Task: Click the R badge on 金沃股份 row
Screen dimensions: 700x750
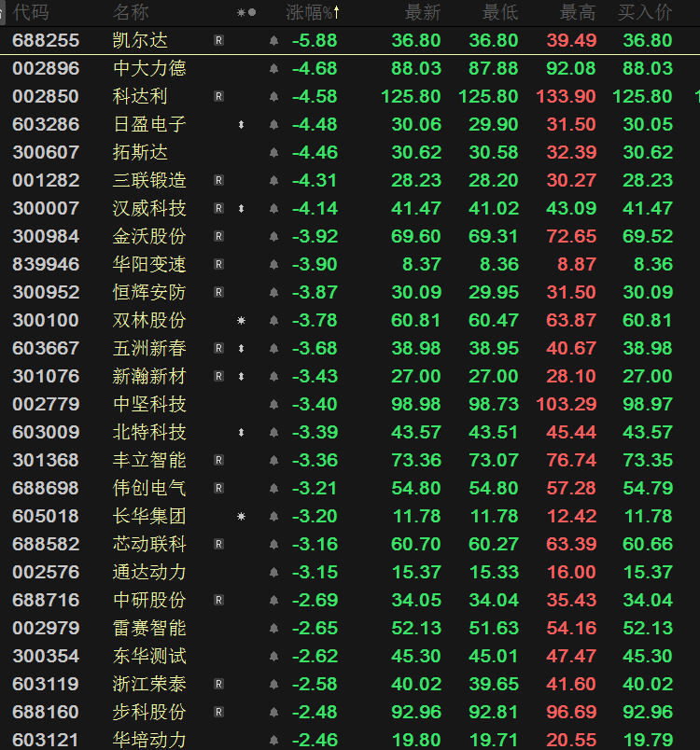Action: pos(218,236)
